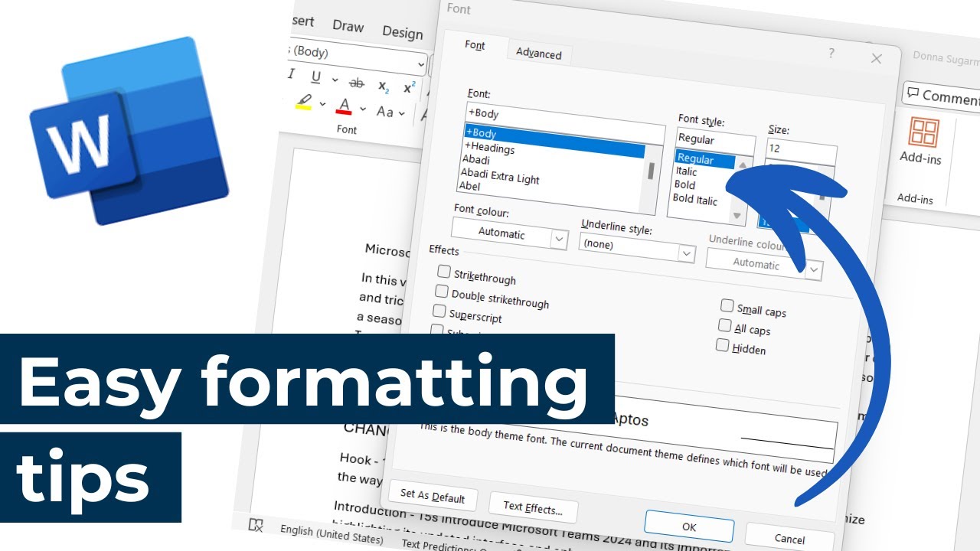Click the Font dialog help question mark
Screen dimensions: 980x551
point(831,54)
